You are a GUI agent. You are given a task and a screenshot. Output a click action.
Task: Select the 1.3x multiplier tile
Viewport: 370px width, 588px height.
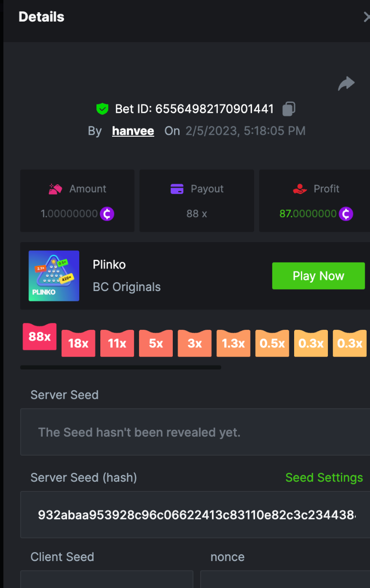pyautogui.click(x=233, y=343)
